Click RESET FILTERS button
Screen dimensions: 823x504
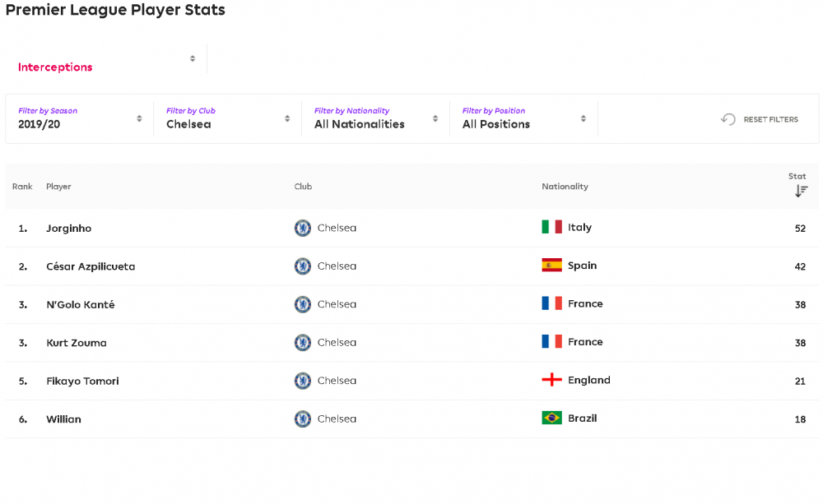coord(760,119)
